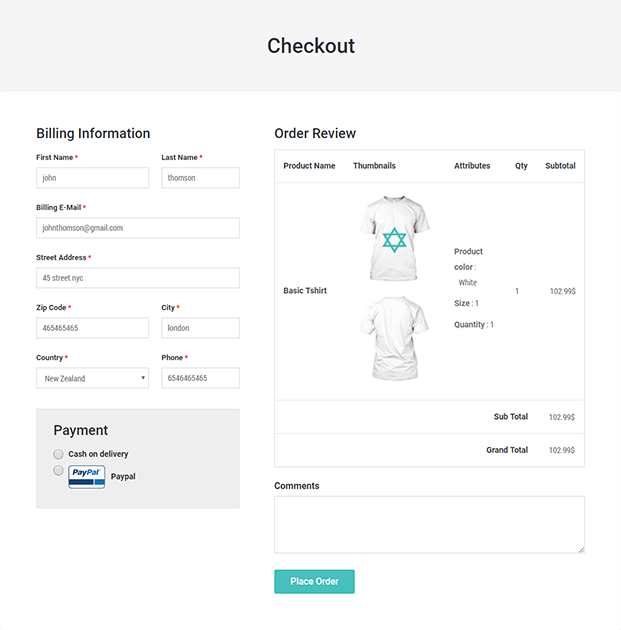This screenshot has width=621, height=630.
Task: Select Cash on delivery payment option
Action: click(59, 454)
